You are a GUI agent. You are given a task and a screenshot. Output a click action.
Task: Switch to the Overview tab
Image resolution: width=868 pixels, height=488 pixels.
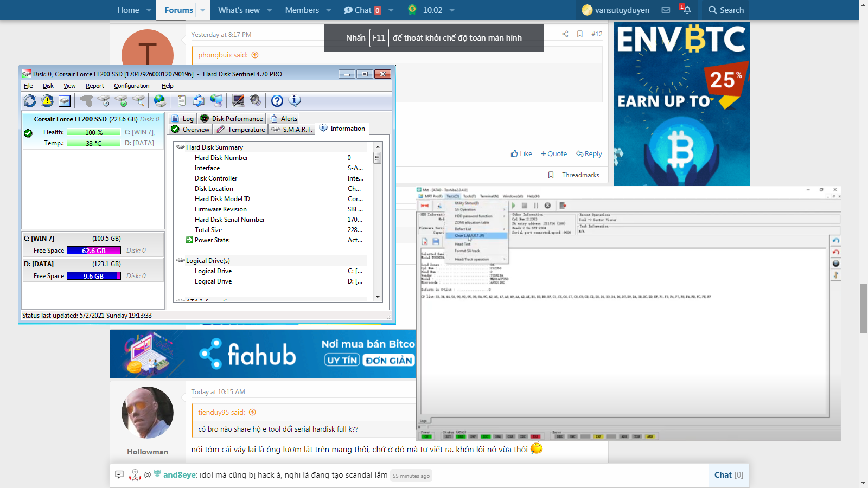click(190, 130)
